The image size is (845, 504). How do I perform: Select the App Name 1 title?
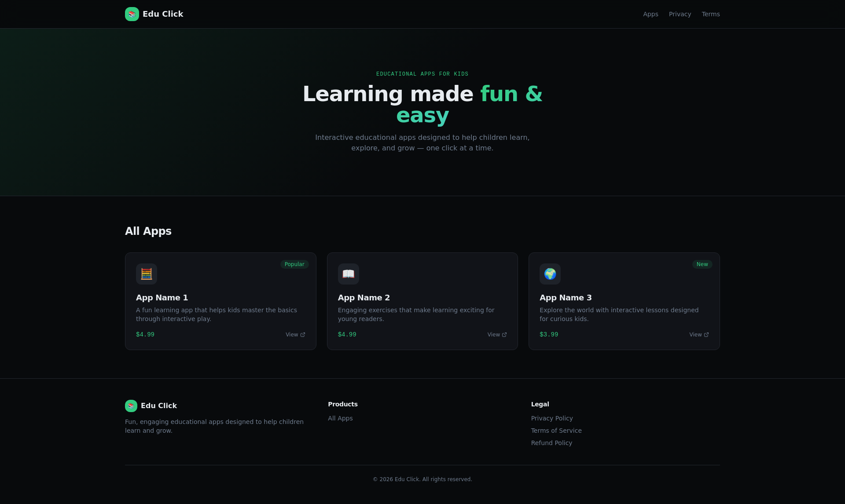coord(162,298)
